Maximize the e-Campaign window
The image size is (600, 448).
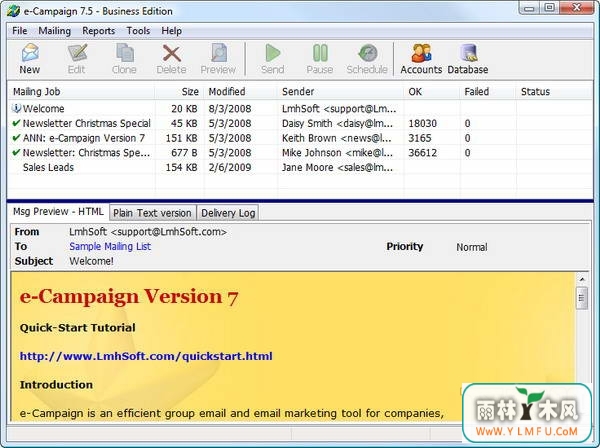(549, 8)
